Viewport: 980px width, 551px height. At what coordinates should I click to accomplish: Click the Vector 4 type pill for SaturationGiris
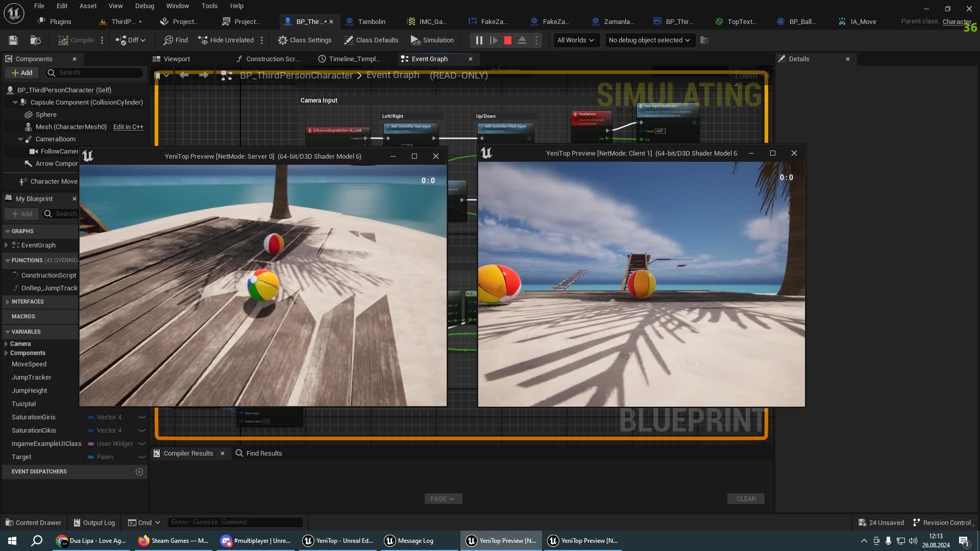pyautogui.click(x=108, y=417)
